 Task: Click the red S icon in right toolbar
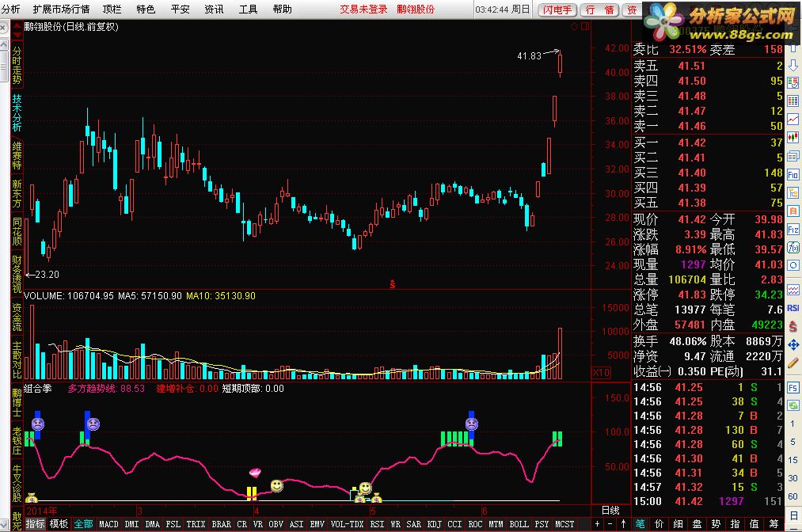pos(792,326)
